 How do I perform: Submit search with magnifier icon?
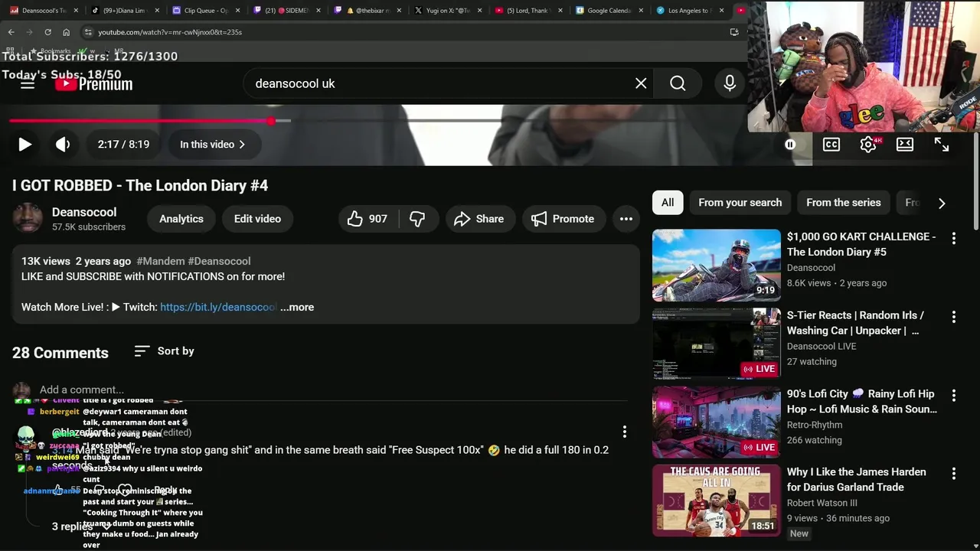click(678, 83)
